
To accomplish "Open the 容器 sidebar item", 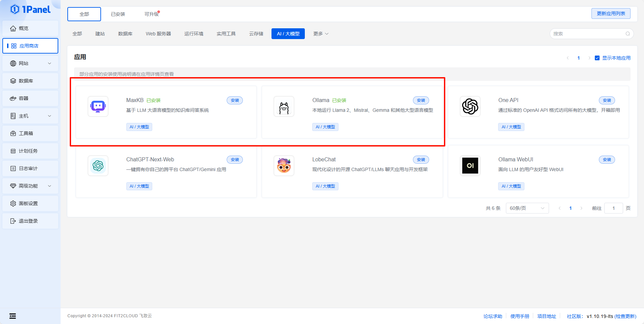I will coord(30,98).
